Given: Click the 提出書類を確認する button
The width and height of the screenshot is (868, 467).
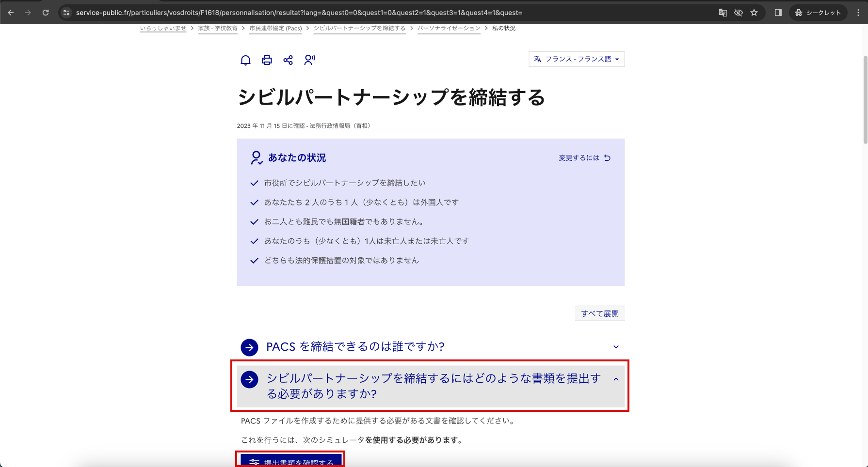Looking at the screenshot, I should 291,461.
